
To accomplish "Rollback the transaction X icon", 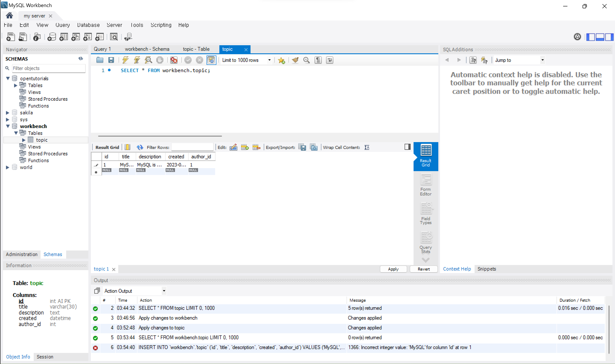I will 200,60.
